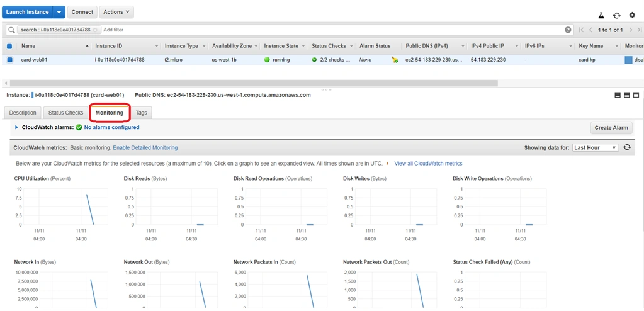Click the Alarm Status column header
Screen dimensions: 644x311
pyautogui.click(x=375, y=46)
